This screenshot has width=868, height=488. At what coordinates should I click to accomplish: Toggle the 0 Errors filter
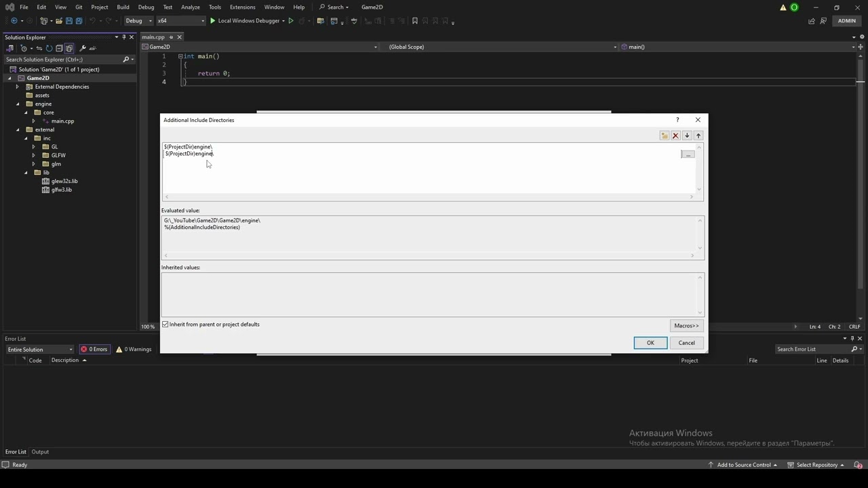click(94, 349)
